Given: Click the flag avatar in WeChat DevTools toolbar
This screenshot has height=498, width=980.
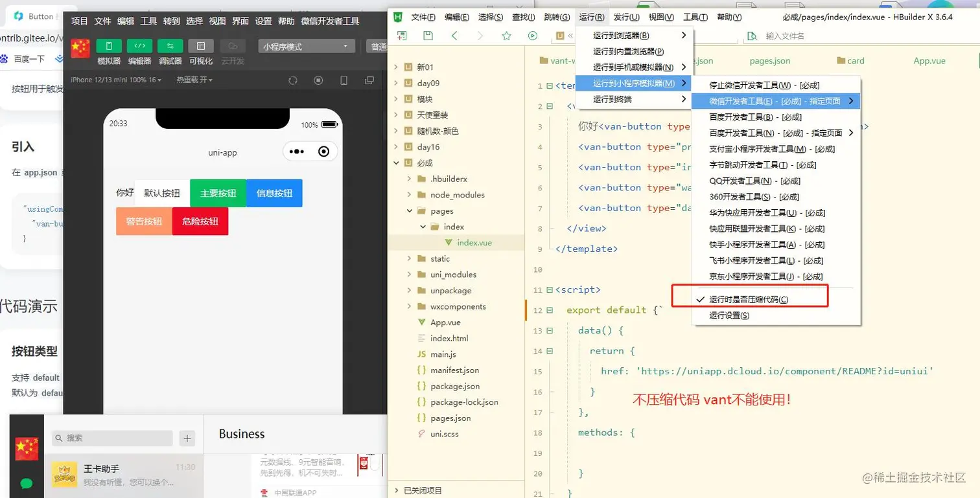Looking at the screenshot, I should point(80,49).
